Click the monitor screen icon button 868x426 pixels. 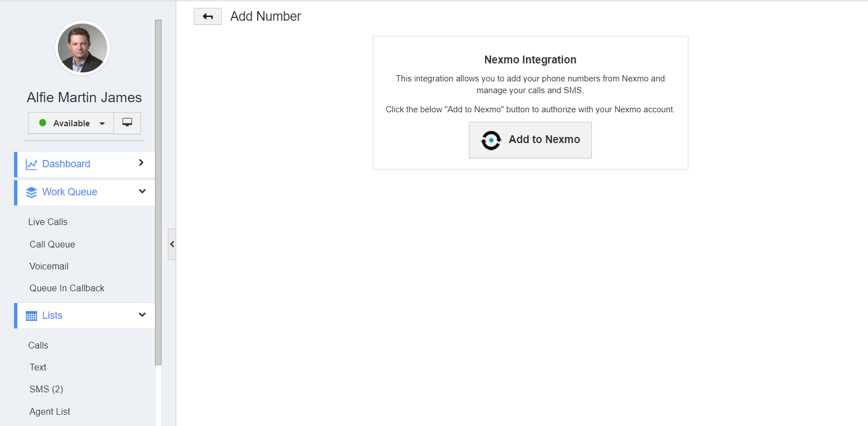127,123
